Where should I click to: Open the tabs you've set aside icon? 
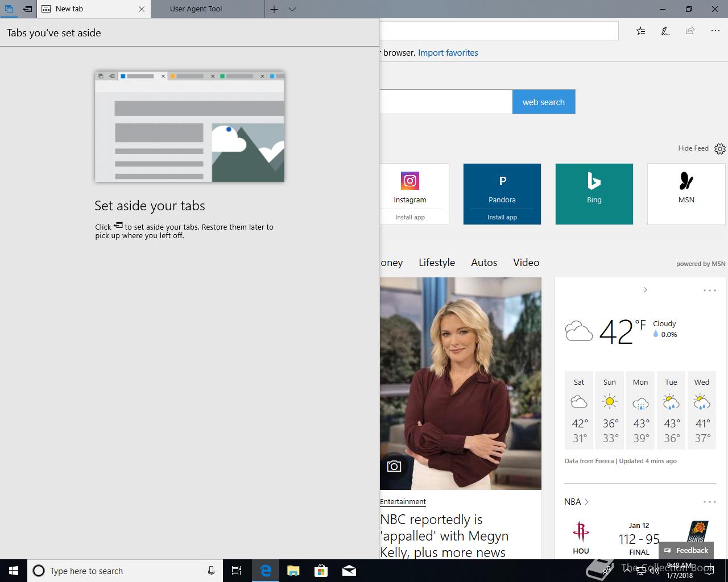[x=9, y=9]
